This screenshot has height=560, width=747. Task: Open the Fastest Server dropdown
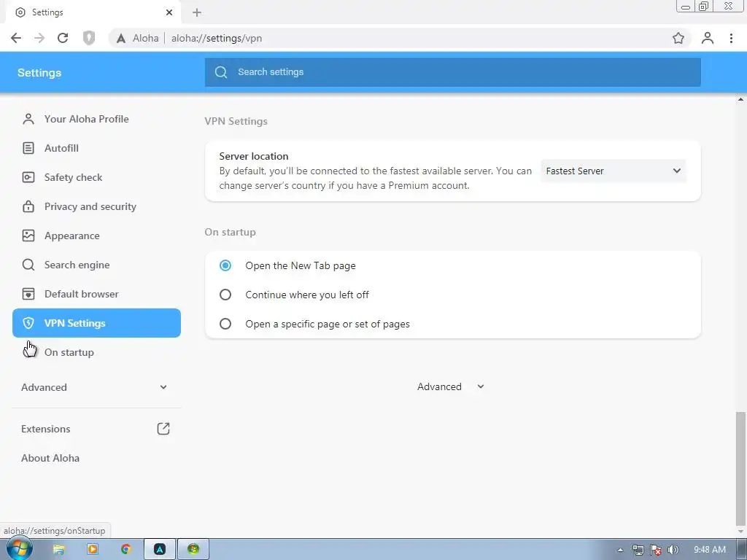click(614, 171)
